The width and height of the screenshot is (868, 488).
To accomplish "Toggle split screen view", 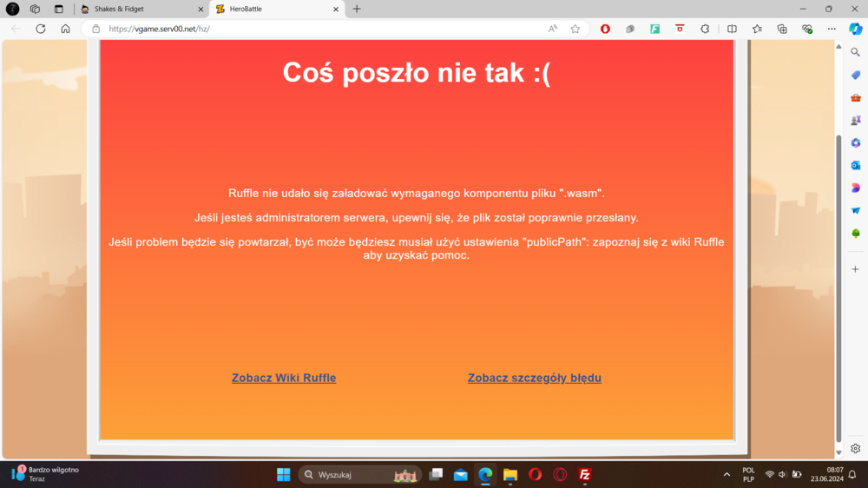I will point(732,29).
